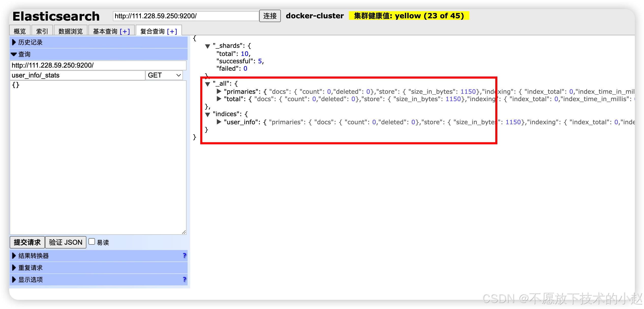Viewport: 644px width, 309px height.
Task: Collapse the "_shards" JSON node
Action: [x=208, y=46]
